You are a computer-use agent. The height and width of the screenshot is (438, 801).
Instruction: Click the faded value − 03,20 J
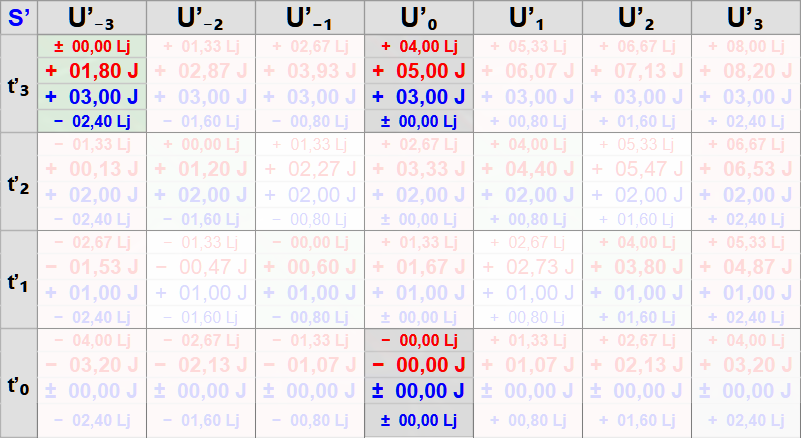tap(92, 365)
